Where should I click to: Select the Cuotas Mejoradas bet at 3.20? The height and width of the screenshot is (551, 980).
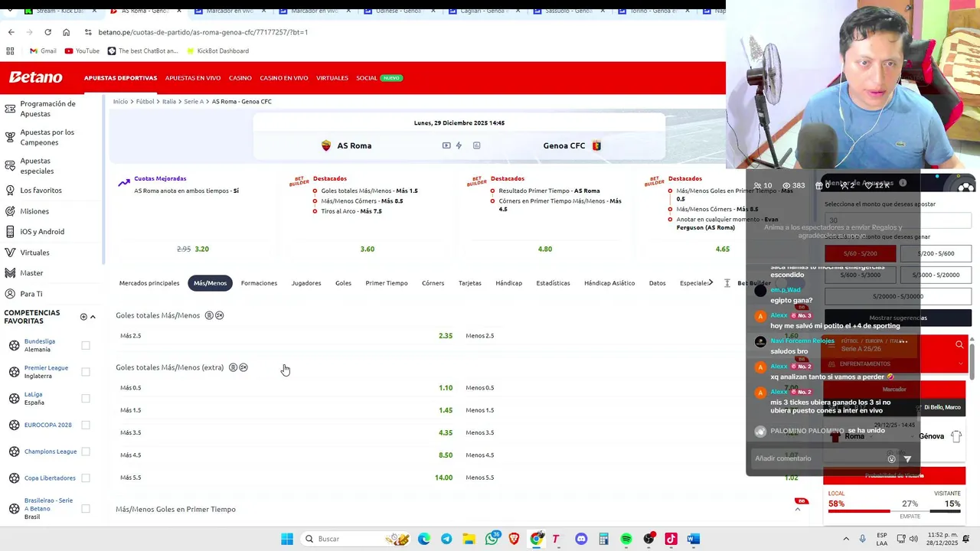click(201, 249)
